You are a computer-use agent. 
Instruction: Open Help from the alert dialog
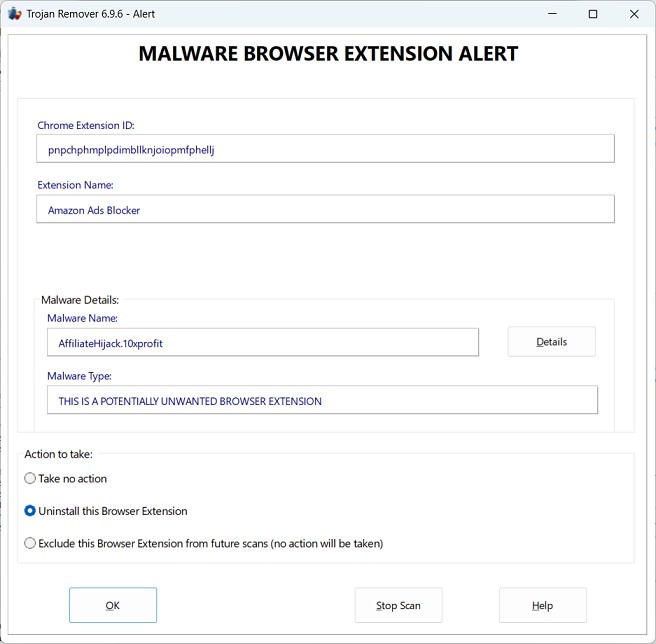coord(542,605)
